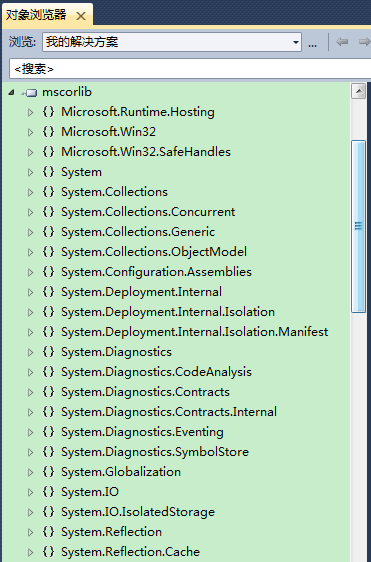Expand the Microsoft.Win32 namespace arrow

(x=31, y=133)
